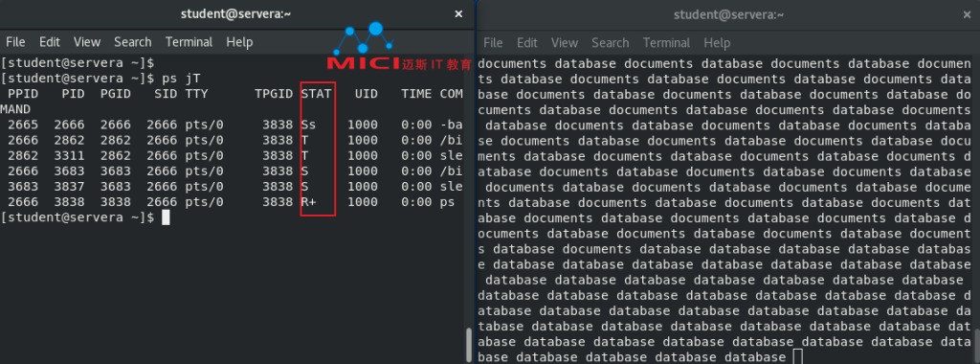Viewport: 980px width, 364px height.
Task: Click the TIME column header
Action: pos(416,94)
